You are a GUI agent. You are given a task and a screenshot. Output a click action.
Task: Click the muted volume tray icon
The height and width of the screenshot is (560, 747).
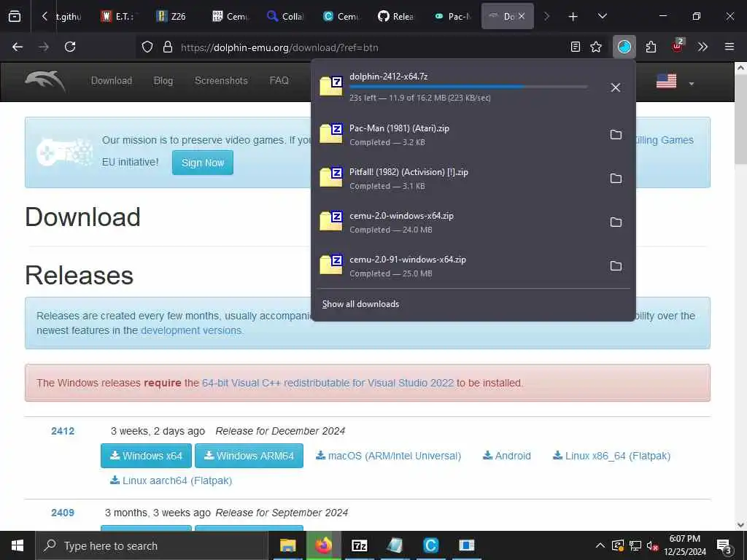click(652, 545)
